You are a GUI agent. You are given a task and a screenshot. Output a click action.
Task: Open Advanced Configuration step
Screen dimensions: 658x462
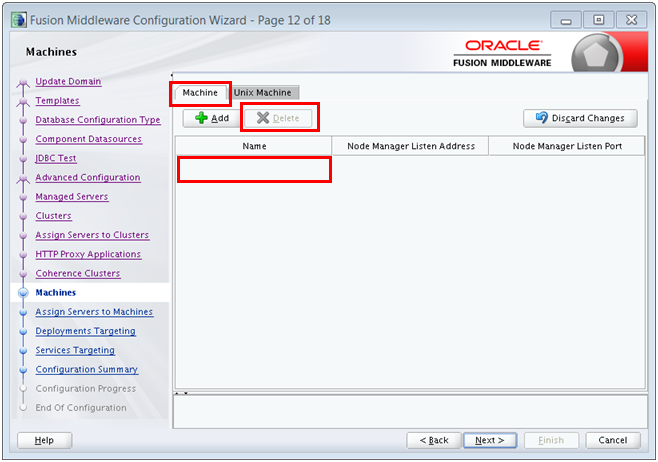tap(88, 177)
